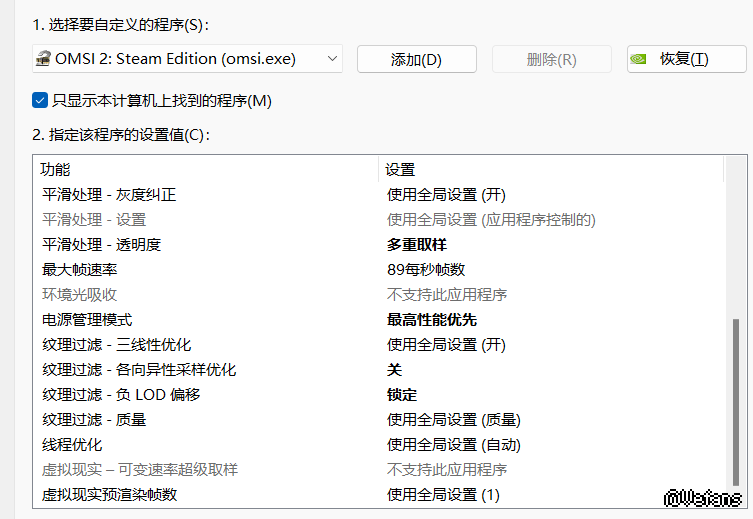
Task: Select the 线程优化 feature row
Action: pos(72,445)
